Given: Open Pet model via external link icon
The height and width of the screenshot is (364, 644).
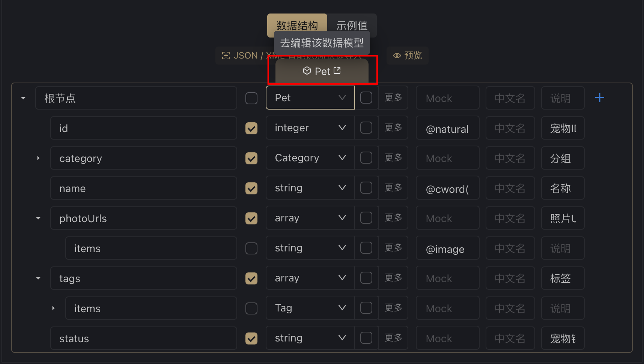Looking at the screenshot, I should [x=337, y=71].
